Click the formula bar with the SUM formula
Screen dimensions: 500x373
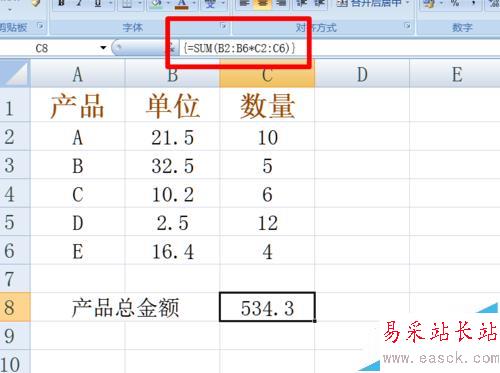pyautogui.click(x=339, y=48)
